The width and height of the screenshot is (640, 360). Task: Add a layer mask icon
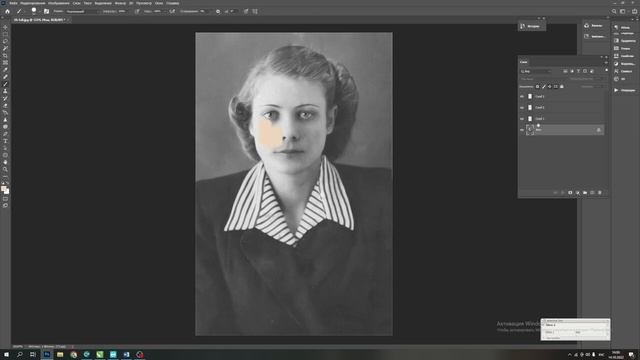pos(570,193)
